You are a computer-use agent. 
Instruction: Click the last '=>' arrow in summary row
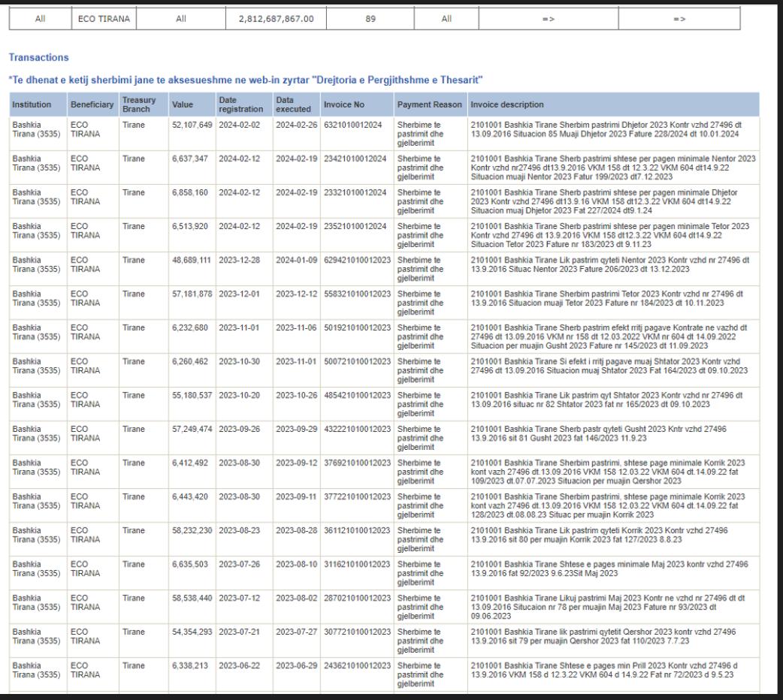(679, 19)
